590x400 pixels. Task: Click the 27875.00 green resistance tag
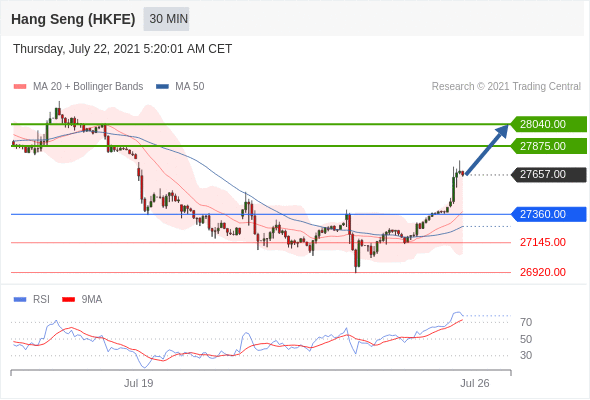(x=549, y=146)
